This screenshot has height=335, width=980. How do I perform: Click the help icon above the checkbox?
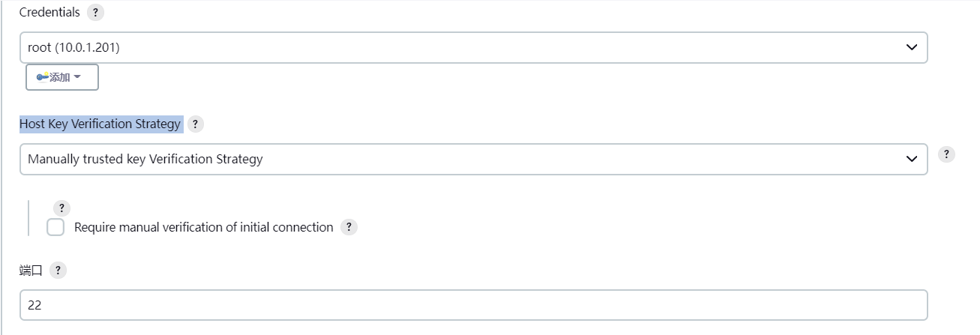tap(61, 208)
